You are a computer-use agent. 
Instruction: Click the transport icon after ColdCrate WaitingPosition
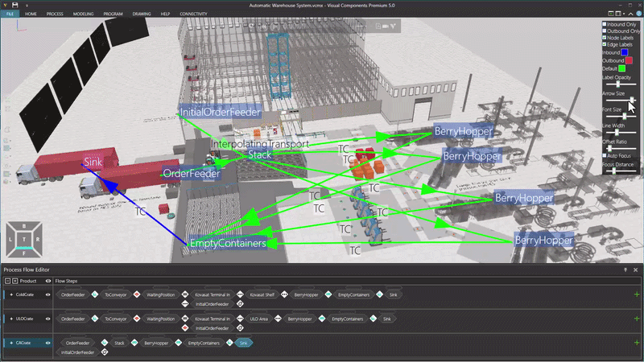tap(185, 294)
